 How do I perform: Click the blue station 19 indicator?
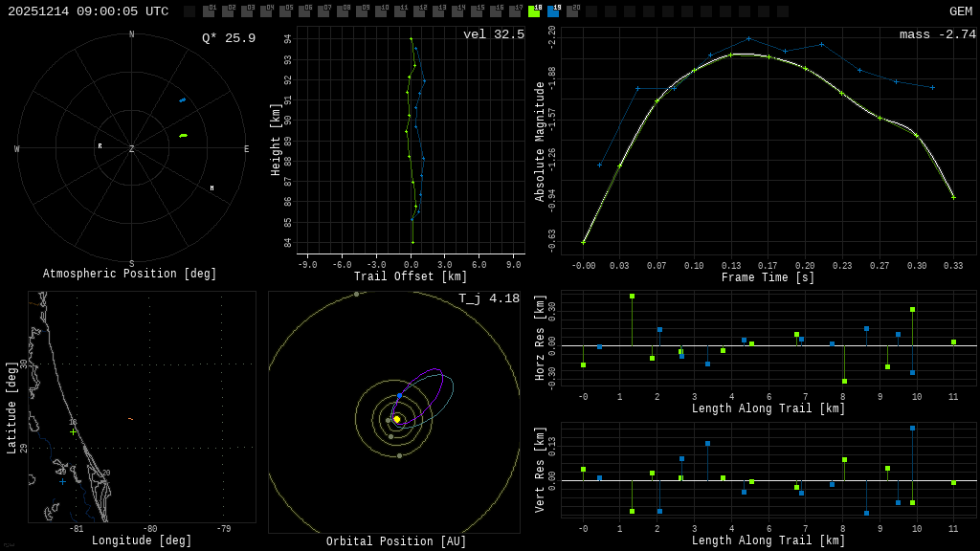point(553,11)
